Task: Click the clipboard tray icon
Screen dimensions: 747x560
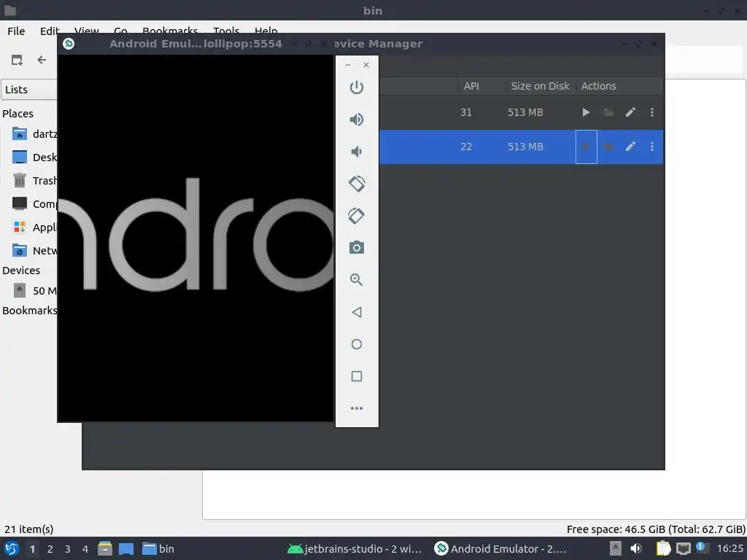Action: (663, 548)
